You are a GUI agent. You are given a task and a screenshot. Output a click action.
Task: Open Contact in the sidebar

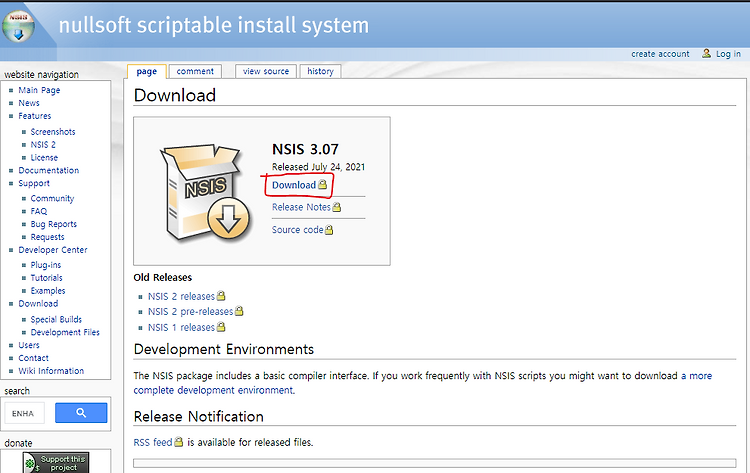pyautogui.click(x=33, y=358)
